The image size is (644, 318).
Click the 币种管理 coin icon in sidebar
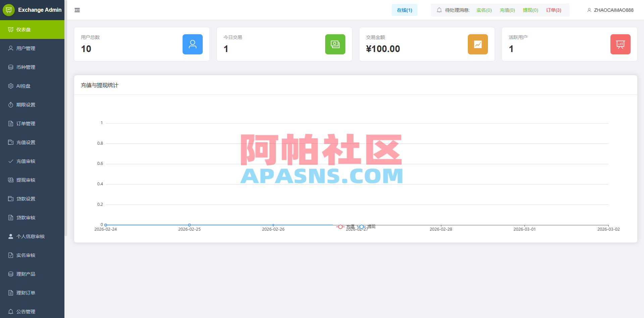(11, 67)
